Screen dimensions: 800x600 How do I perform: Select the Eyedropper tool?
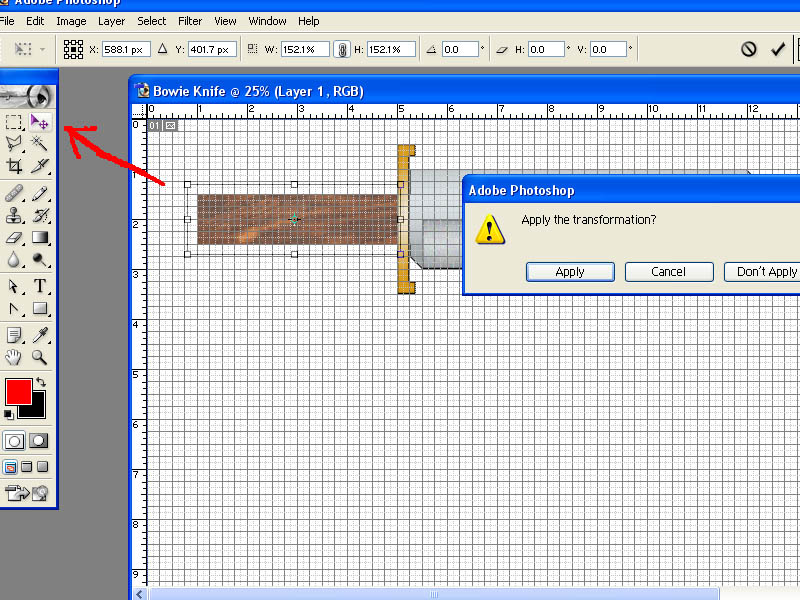(39, 335)
